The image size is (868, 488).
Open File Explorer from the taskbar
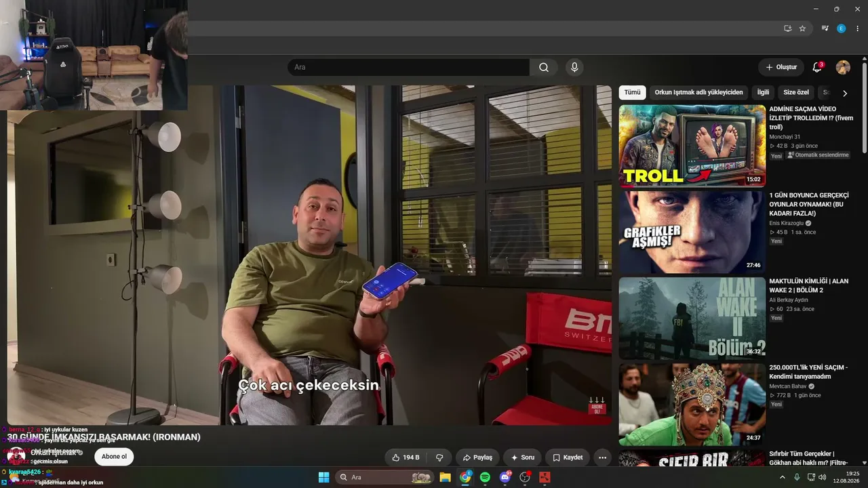[x=446, y=477]
